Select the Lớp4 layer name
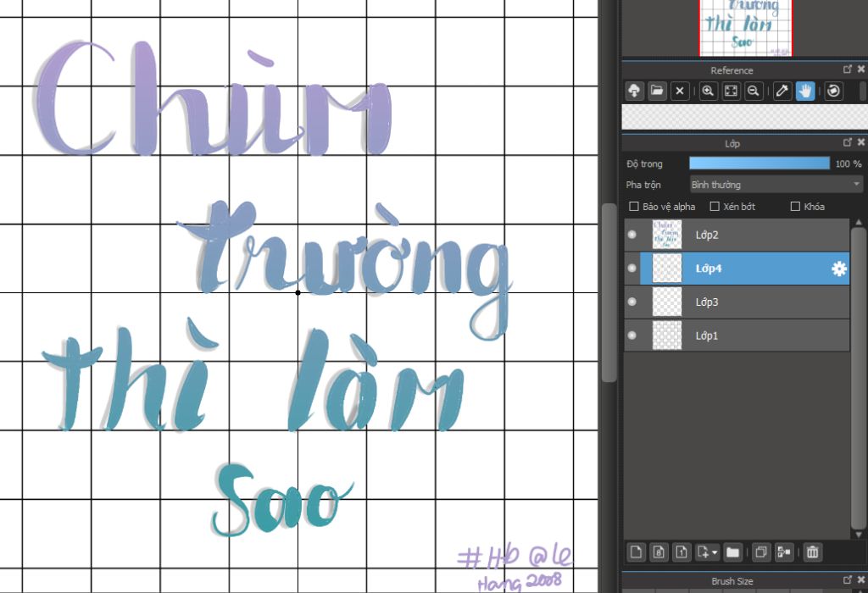This screenshot has height=593, width=868. [x=709, y=269]
